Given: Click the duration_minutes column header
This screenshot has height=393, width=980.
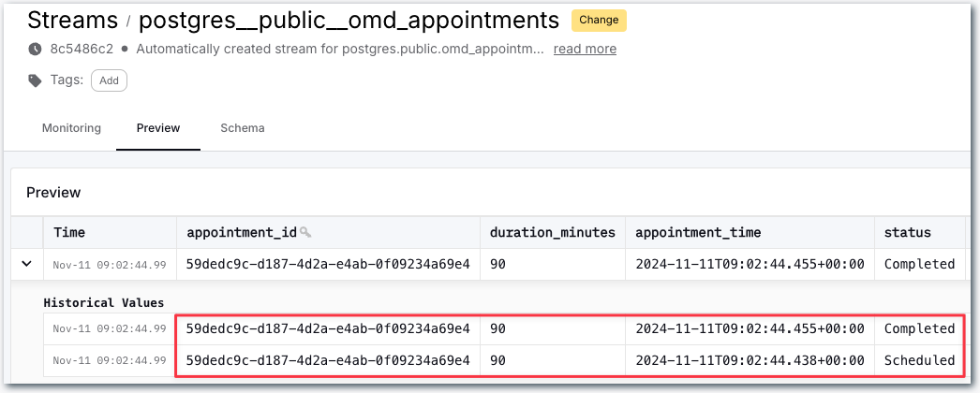Looking at the screenshot, I should (x=553, y=232).
